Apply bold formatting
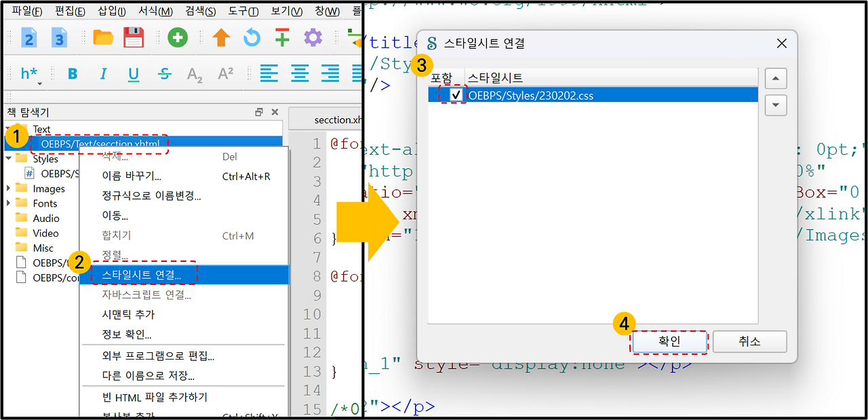 pos(73,73)
